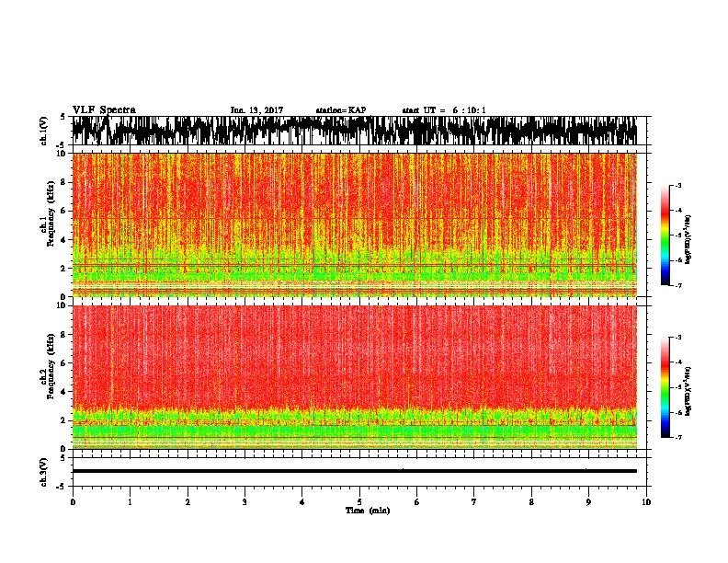The image size is (728, 563).
Task: Click time axis tick label 0
Action: click(x=73, y=502)
